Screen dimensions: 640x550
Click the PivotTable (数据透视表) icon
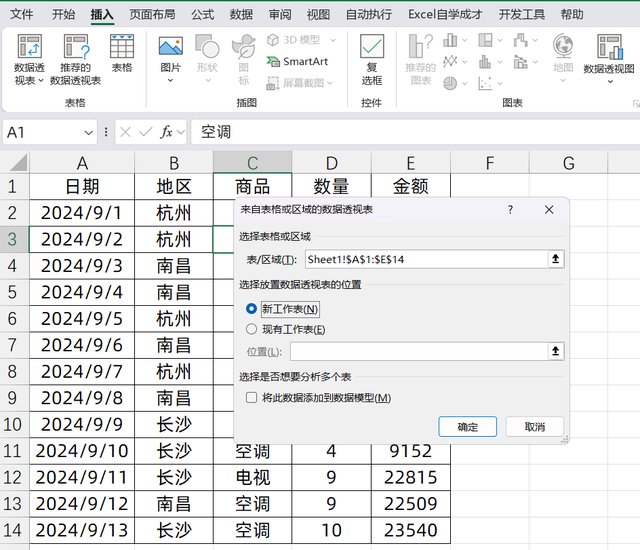(29, 46)
